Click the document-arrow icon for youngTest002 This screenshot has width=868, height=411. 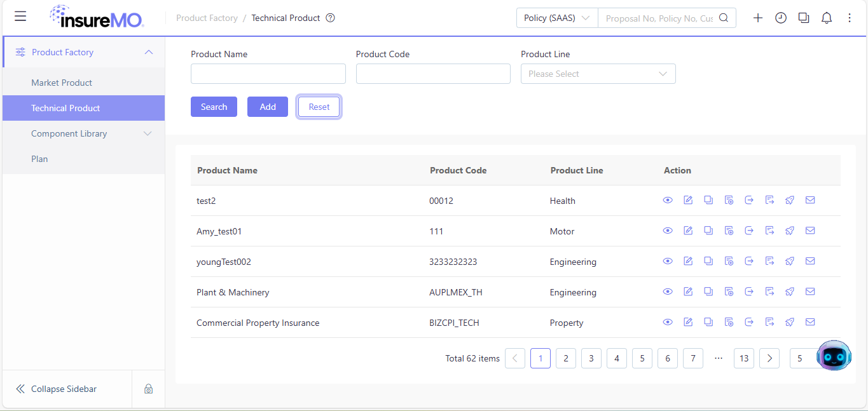pos(769,261)
